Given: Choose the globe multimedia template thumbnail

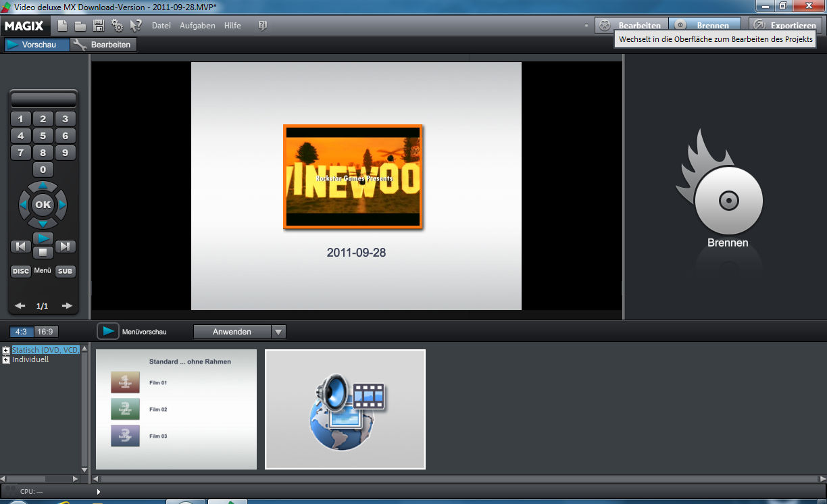Looking at the screenshot, I should [x=345, y=409].
